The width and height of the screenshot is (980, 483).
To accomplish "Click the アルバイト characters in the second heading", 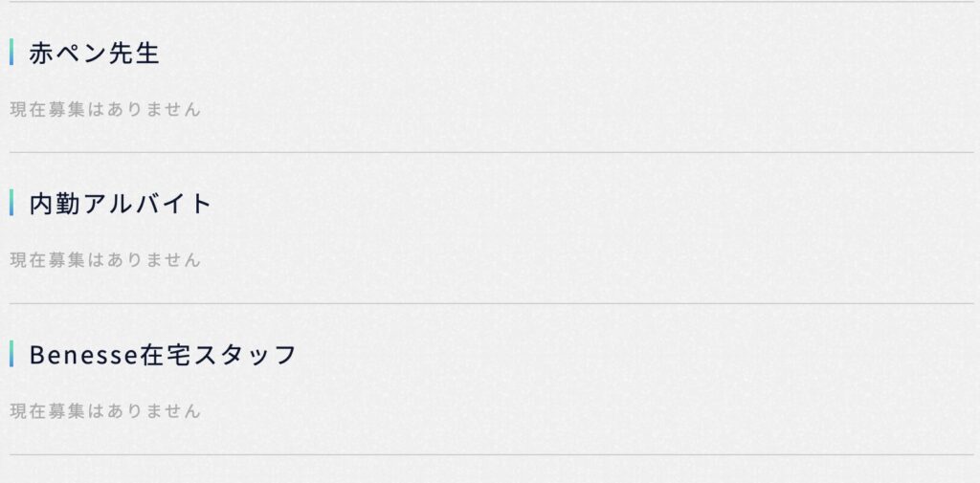I will (147, 204).
